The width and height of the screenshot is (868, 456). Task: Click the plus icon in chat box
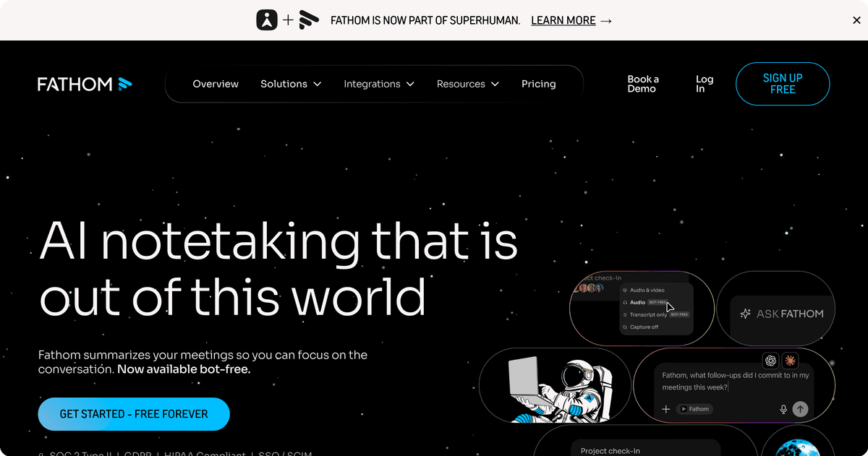pos(666,409)
